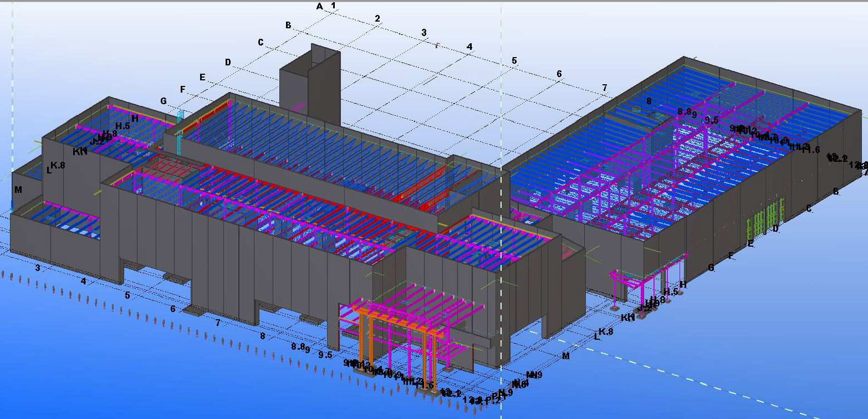Select grid letter B beside right building wall
Screen dimensions: 868x419
(x=836, y=192)
